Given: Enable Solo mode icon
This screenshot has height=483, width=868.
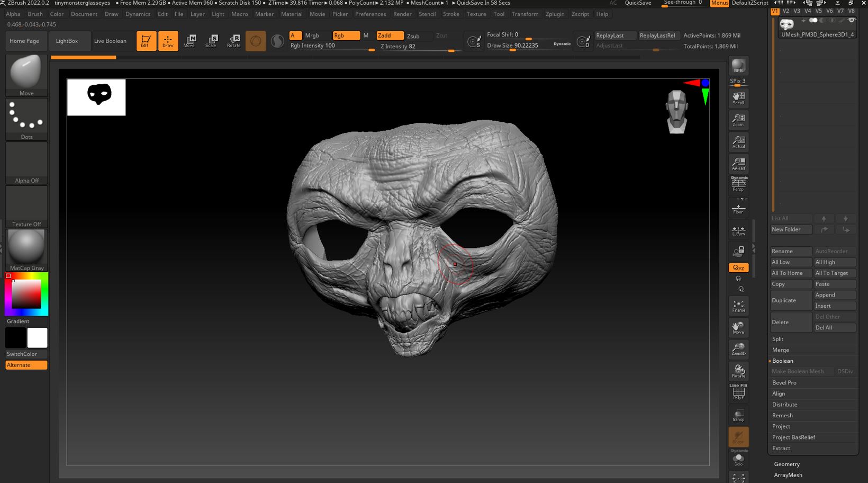Looking at the screenshot, I should pyautogui.click(x=738, y=458).
